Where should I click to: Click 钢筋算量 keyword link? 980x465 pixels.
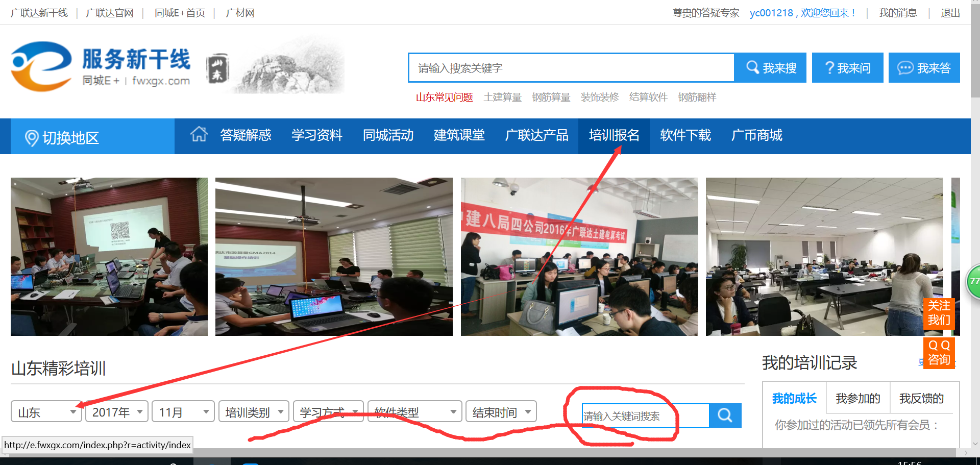(551, 97)
